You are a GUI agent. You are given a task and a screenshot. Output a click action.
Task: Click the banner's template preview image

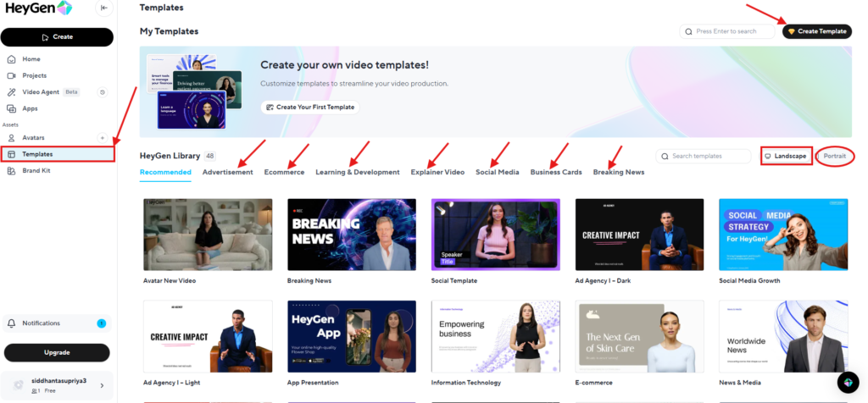(194, 91)
